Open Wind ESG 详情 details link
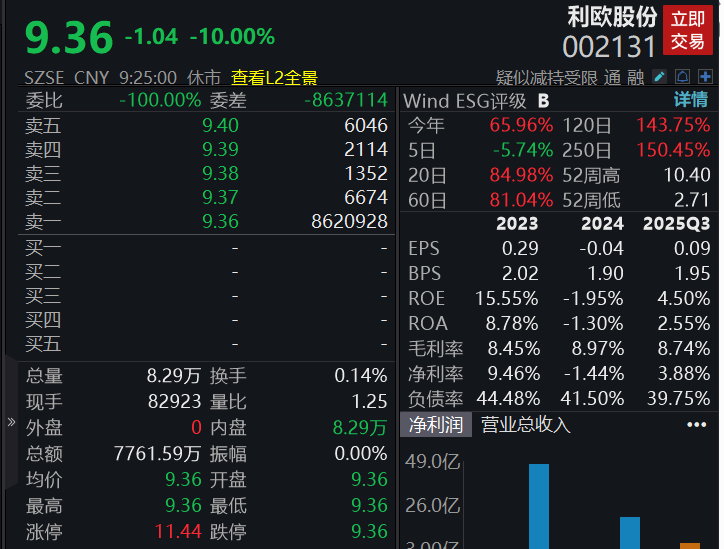 [x=690, y=100]
